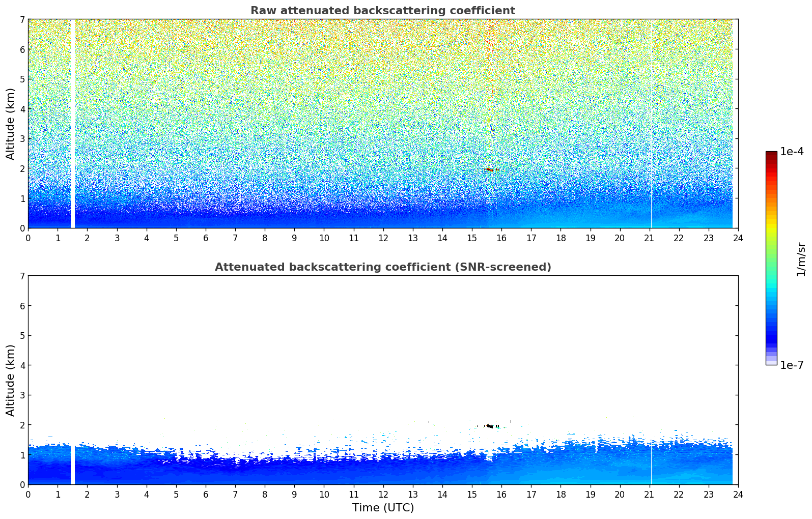812x519 pixels.
Task: Click the '12' time tick under top plot
Action: pyautogui.click(x=383, y=238)
